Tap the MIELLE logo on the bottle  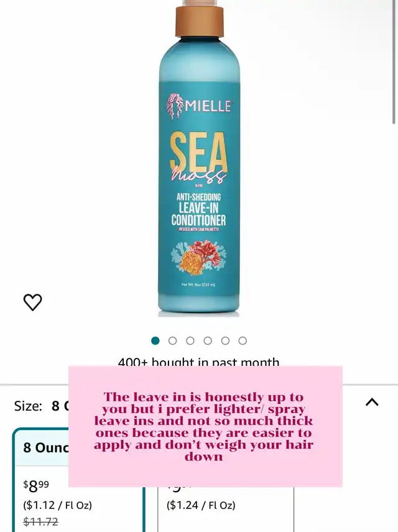coord(200,106)
